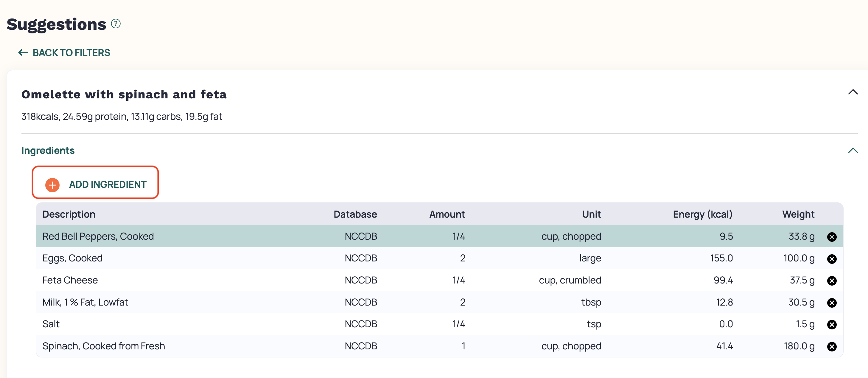Click the Back to Filters arrow icon
868x378 pixels.
tap(23, 52)
